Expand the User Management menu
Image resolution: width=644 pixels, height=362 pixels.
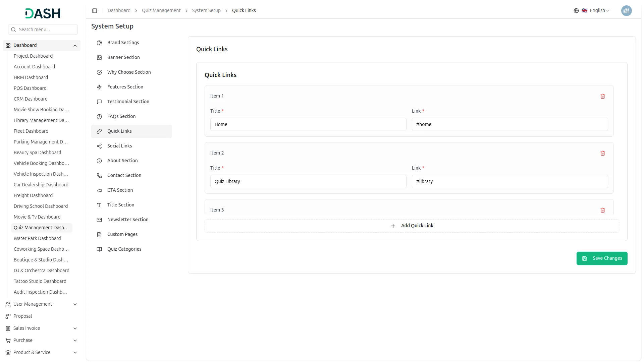[x=75, y=304]
